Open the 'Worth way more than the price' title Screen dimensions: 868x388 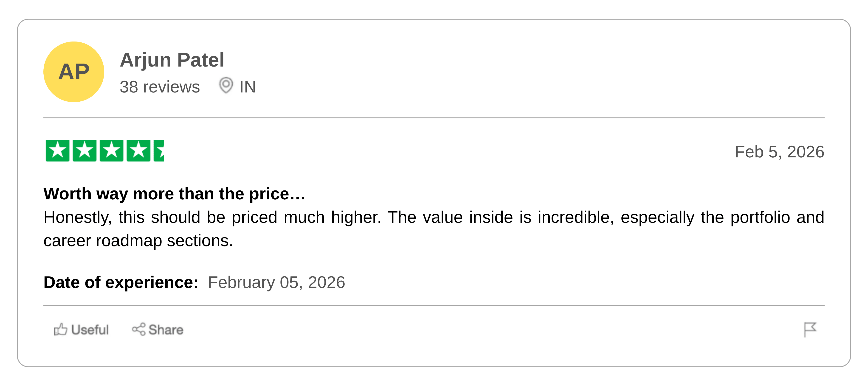174,194
